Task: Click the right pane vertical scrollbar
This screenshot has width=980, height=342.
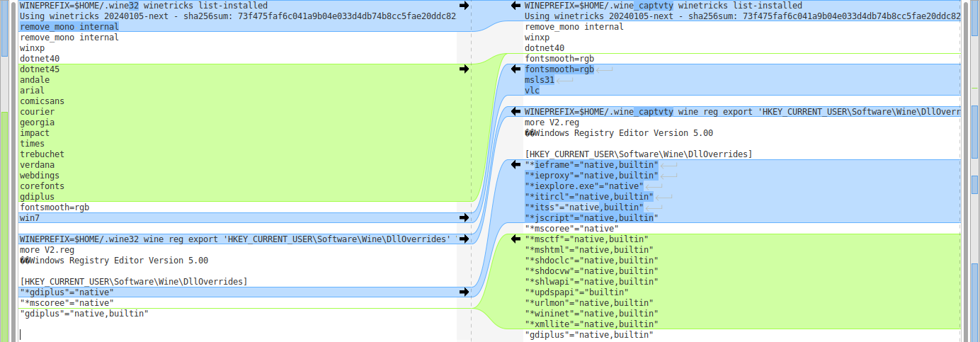Action: pos(974,170)
